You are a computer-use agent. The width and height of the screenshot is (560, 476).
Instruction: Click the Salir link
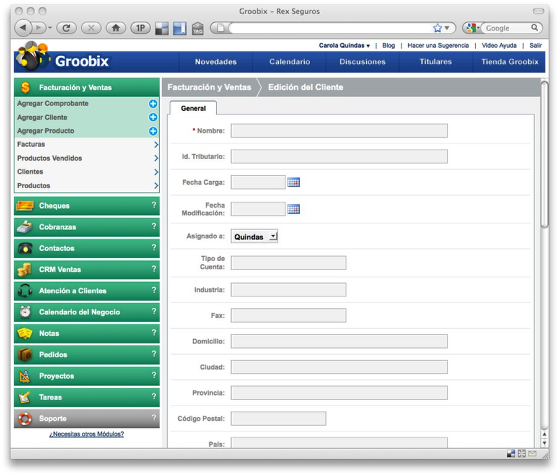535,45
